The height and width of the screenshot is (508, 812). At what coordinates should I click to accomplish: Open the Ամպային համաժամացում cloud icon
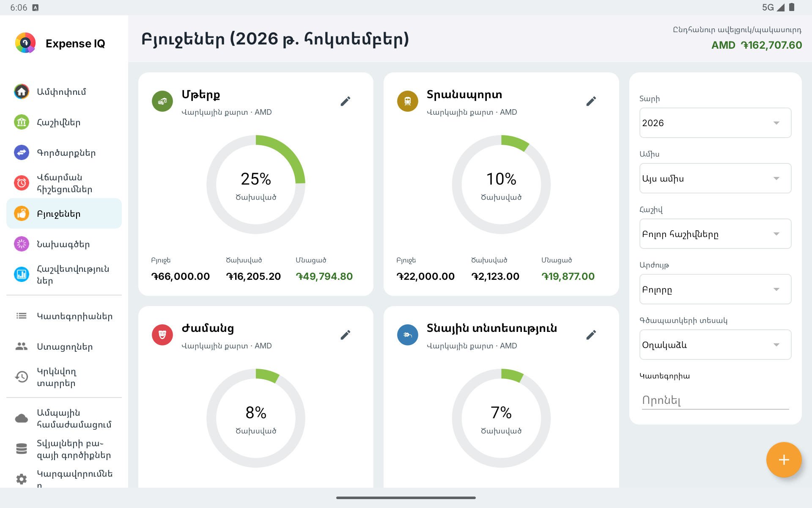point(22,418)
